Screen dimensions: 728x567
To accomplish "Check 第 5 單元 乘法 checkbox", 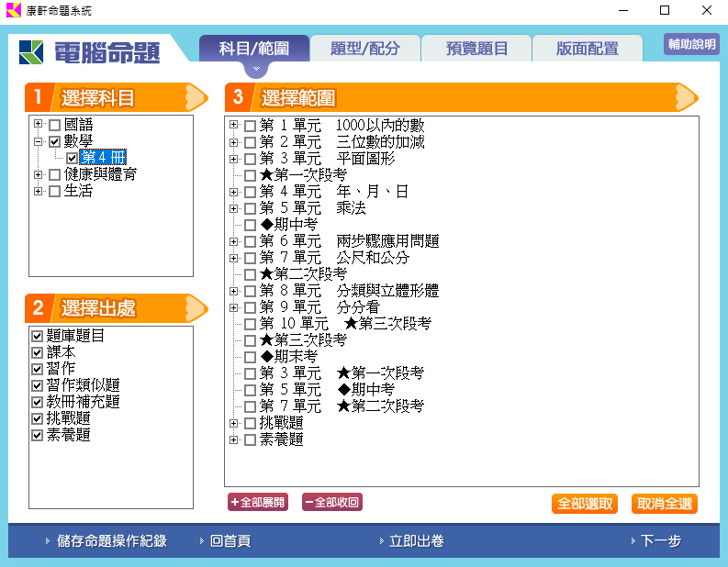I will point(251,208).
